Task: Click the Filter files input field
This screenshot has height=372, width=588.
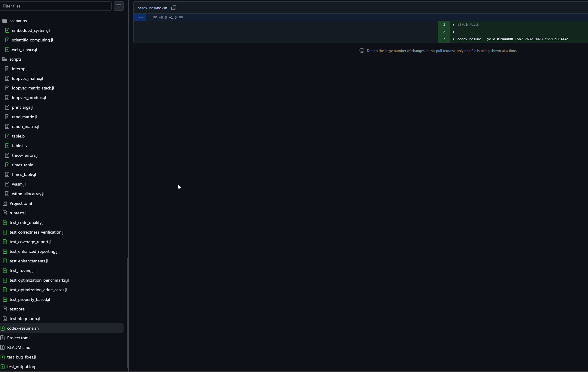Action: pos(56,6)
